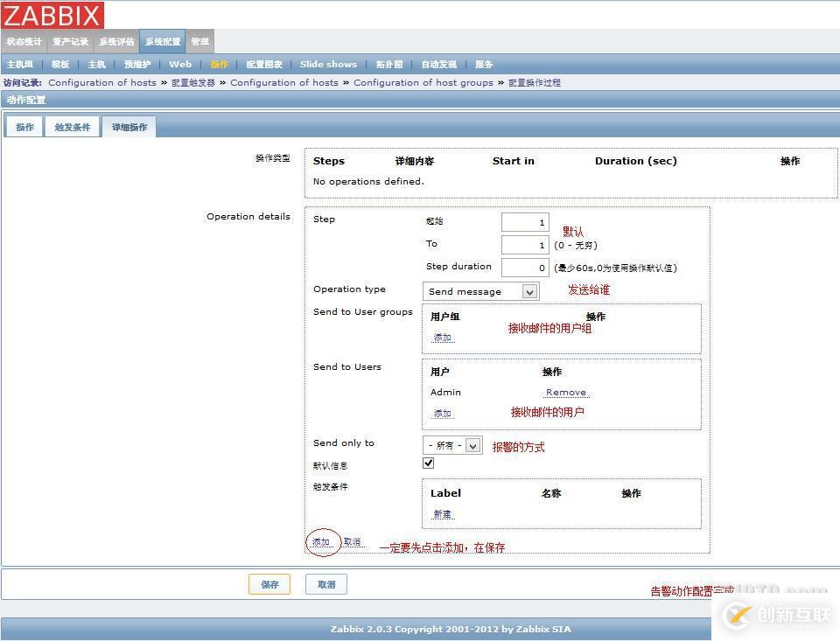
Task: Open the Slide shows section
Action: tap(328, 64)
